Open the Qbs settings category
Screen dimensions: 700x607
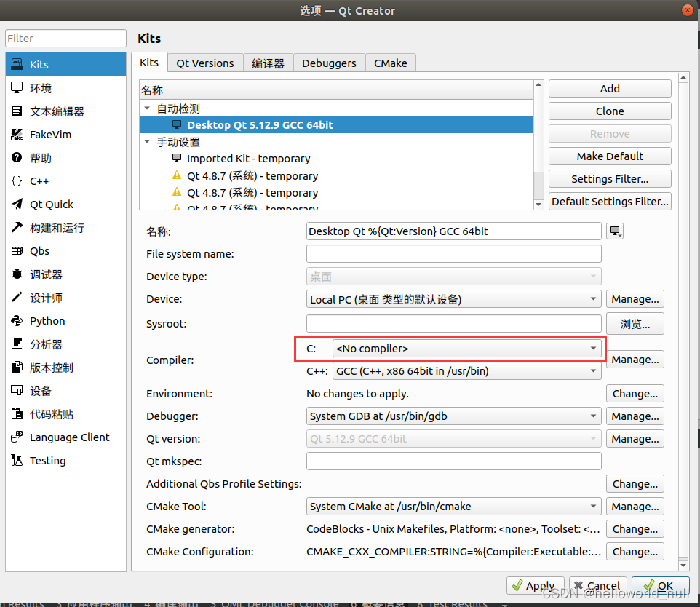[x=65, y=251]
